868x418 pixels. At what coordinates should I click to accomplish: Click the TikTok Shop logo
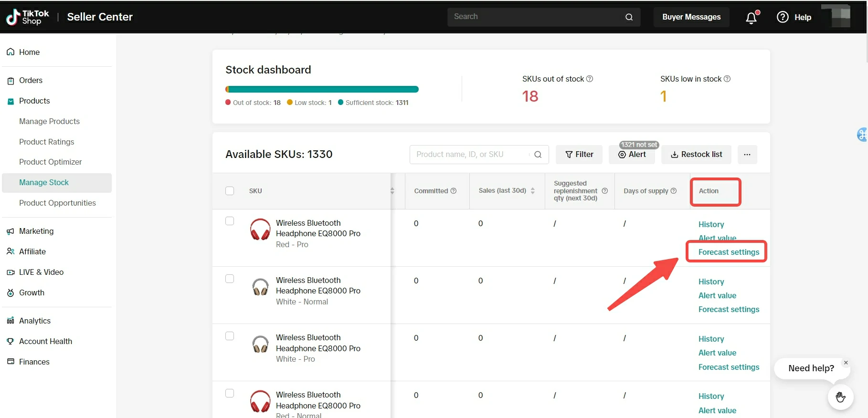pyautogui.click(x=28, y=17)
